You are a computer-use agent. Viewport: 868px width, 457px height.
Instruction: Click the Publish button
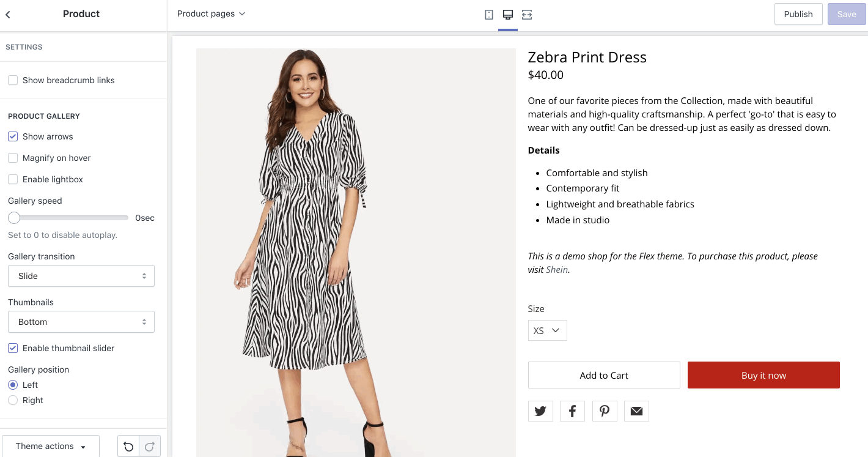tap(798, 14)
